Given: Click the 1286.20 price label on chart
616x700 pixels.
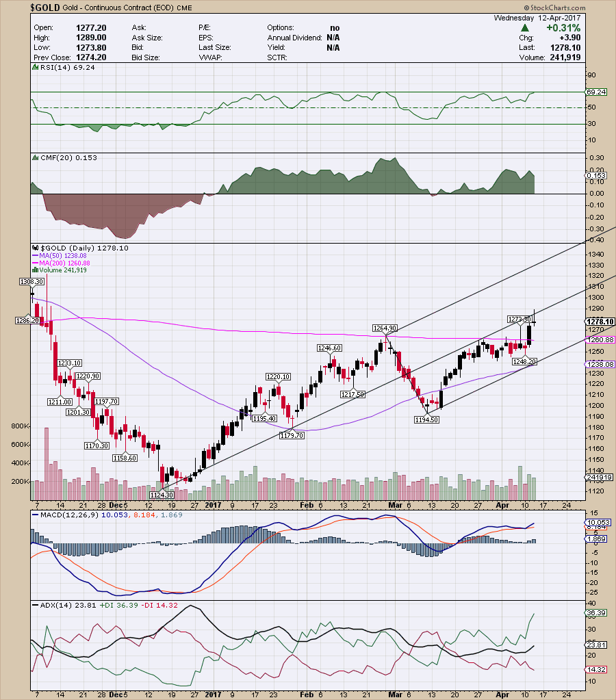Looking at the screenshot, I should [x=27, y=320].
